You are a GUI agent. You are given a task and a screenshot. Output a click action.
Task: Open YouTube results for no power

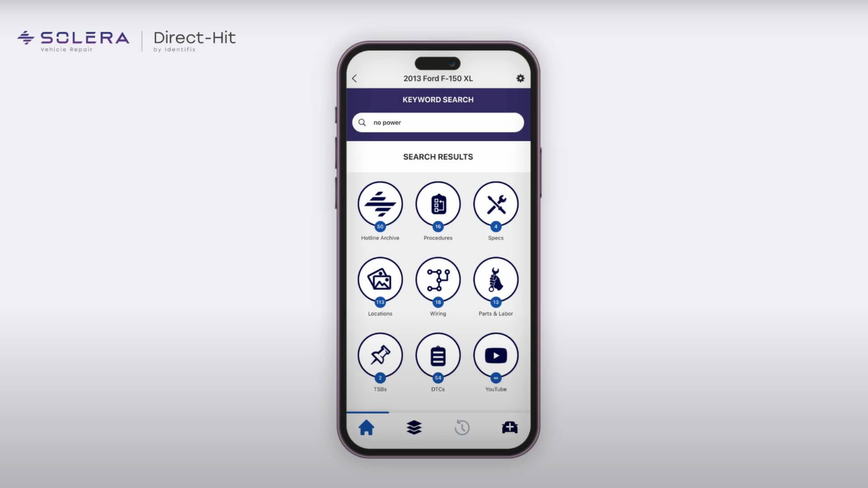coord(495,355)
